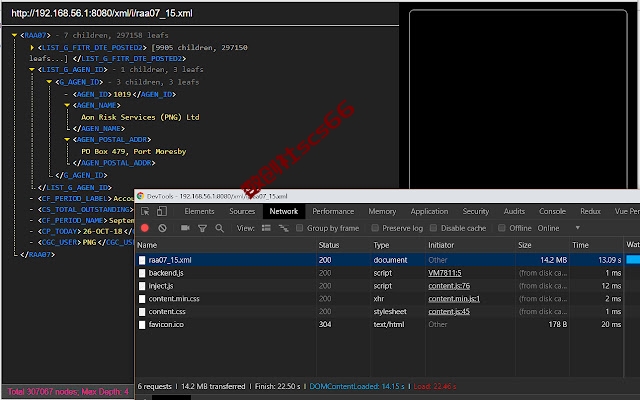This screenshot has height=400, width=640.
Task: Open the network search magnifier icon
Action: [220, 228]
